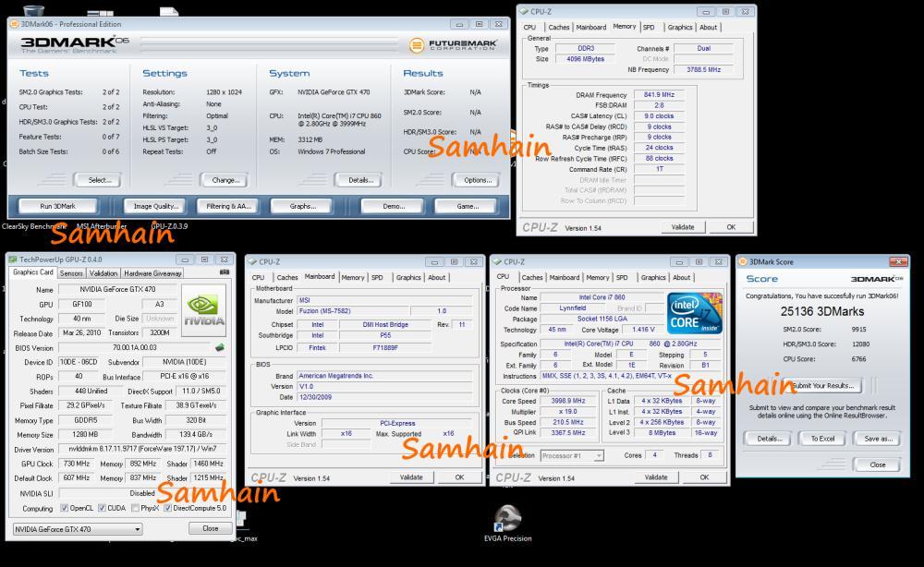
Task: Open Mainboard tab in CPU-Z Memory window
Action: point(591,27)
